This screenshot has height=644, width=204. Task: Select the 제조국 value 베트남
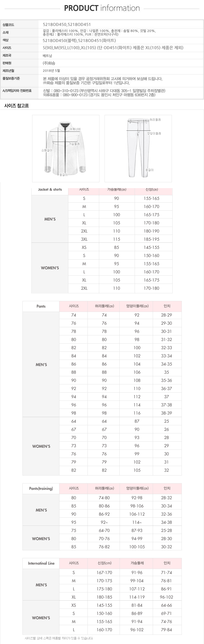47,55
